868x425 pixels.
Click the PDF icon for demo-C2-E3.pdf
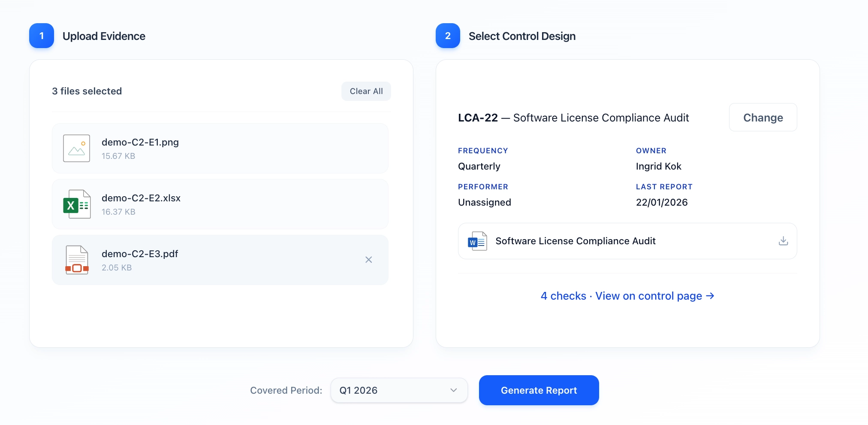point(76,260)
